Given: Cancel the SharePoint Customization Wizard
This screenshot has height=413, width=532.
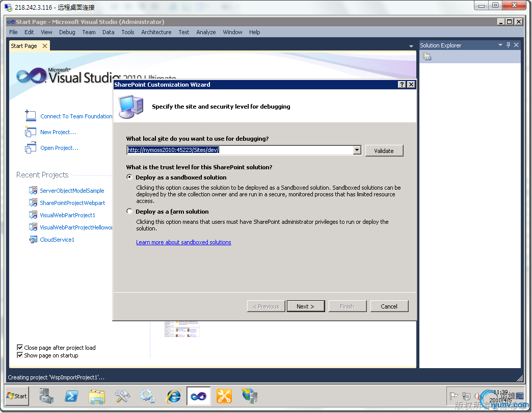Looking at the screenshot, I should (x=389, y=306).
